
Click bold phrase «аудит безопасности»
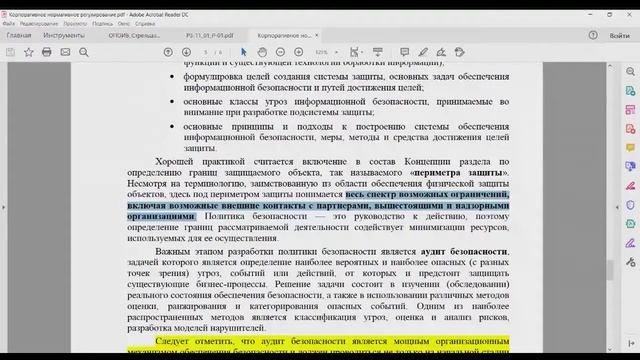point(464,251)
